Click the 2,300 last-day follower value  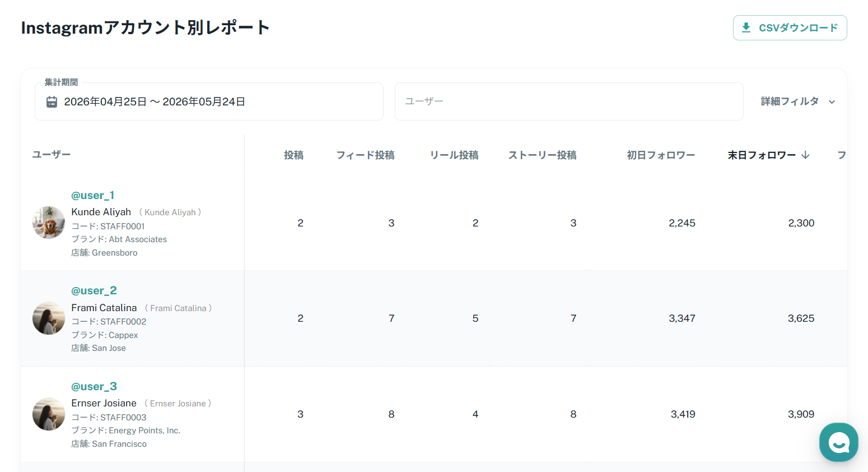[x=801, y=223]
